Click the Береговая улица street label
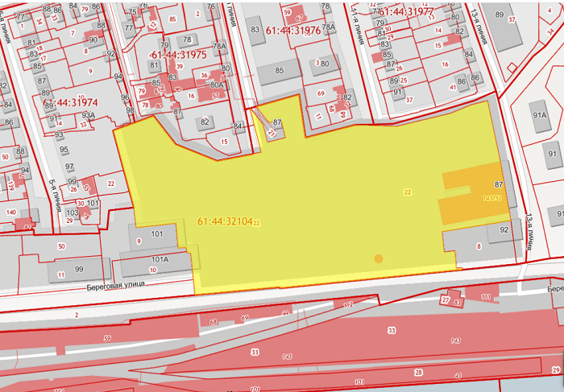The width and height of the screenshot is (564, 392). [115, 286]
